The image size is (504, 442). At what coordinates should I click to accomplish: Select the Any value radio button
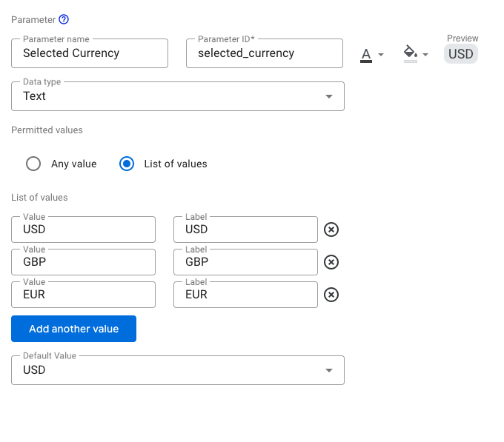(x=33, y=164)
